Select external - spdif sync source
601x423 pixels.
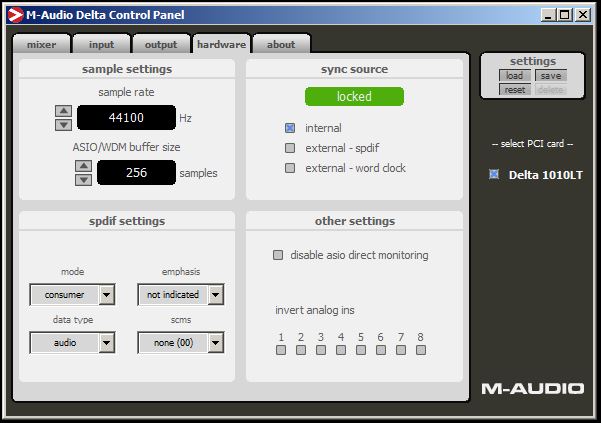pyautogui.click(x=290, y=148)
